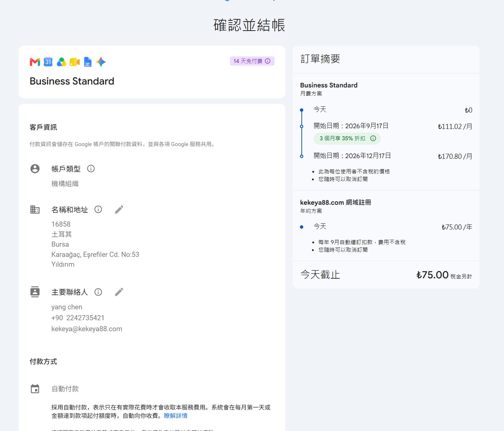The width and height of the screenshot is (504, 431).
Task: Click the phone number +90 2242735421
Action: pyautogui.click(x=78, y=318)
